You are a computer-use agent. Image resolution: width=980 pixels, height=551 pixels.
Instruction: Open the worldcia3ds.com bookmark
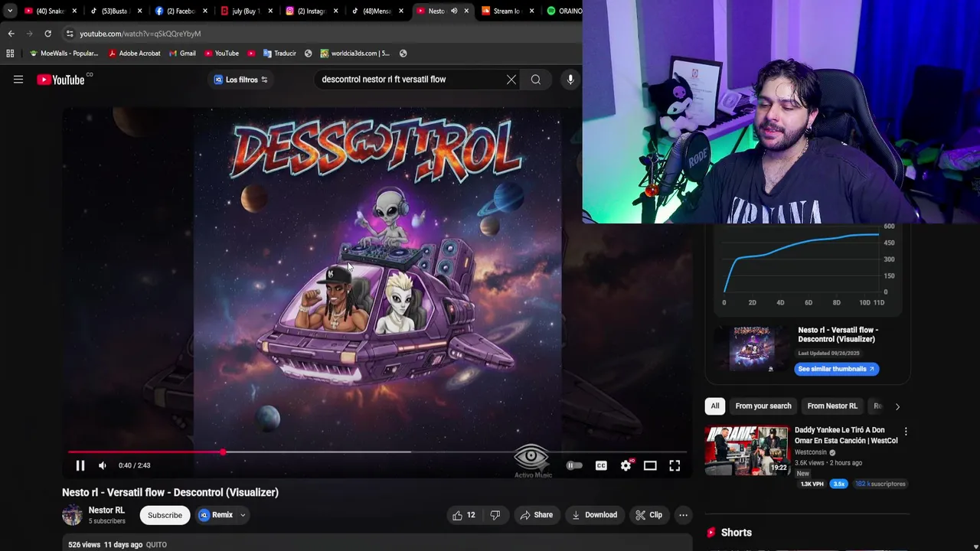[x=355, y=54]
